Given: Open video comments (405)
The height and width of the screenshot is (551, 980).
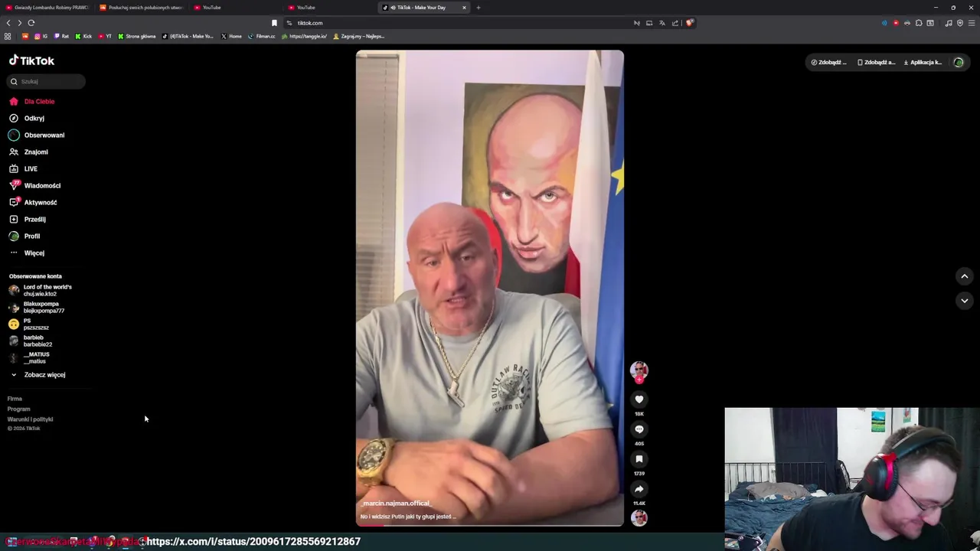Looking at the screenshot, I should click(639, 429).
